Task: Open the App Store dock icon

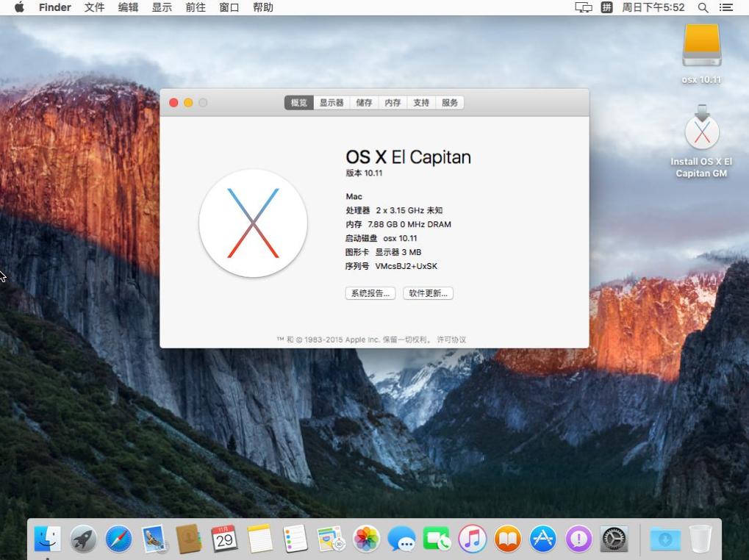Action: pyautogui.click(x=543, y=540)
